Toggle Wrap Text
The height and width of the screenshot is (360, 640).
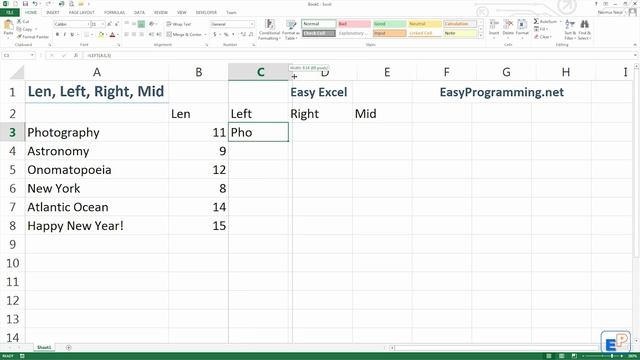click(x=178, y=24)
